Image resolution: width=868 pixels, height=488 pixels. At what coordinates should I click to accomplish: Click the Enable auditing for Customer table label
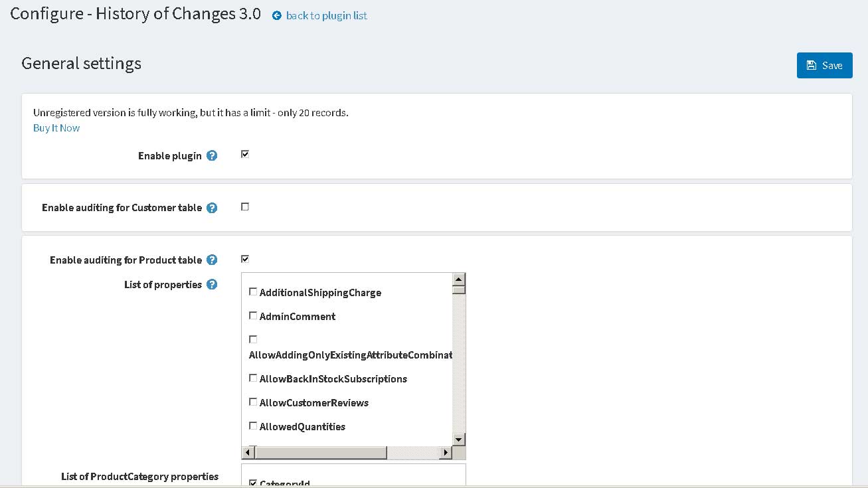122,208
